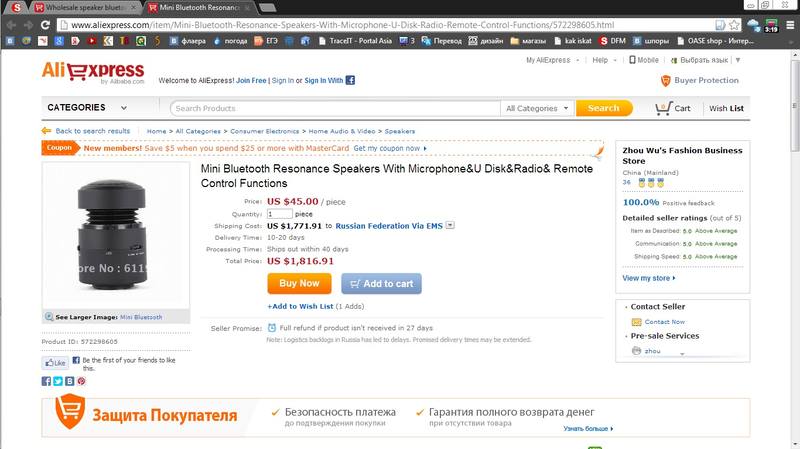
Task: Click the Search Products input field
Action: pyautogui.click(x=335, y=108)
